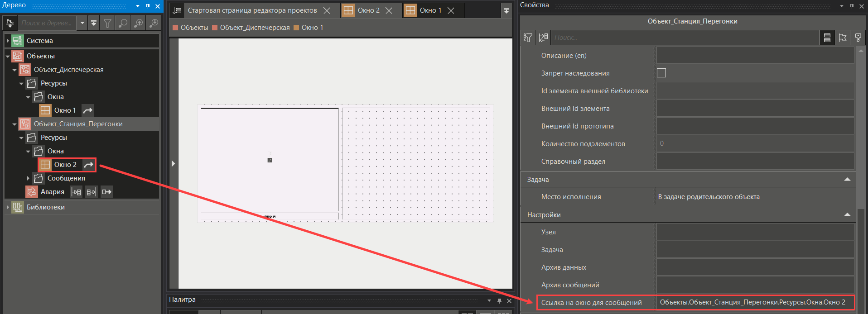Click the key icon in the properties toolbar
The image size is (868, 314).
[858, 38]
